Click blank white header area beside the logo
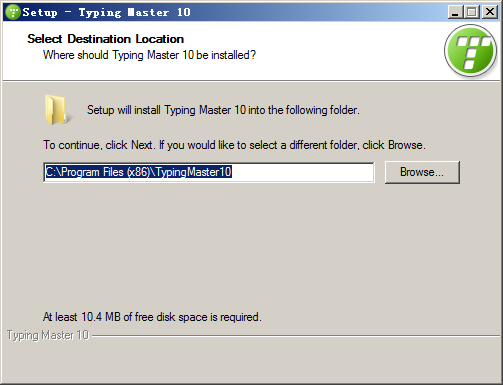Screen dimensions: 503x385 coord(350,50)
